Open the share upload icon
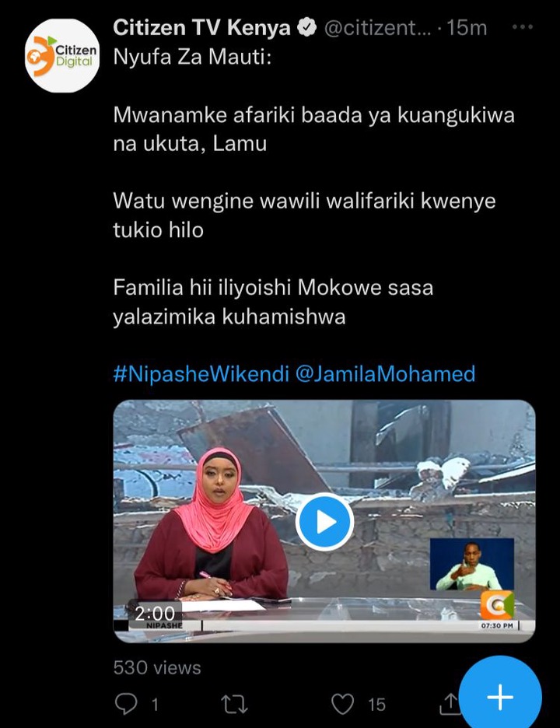This screenshot has height=728, width=560. (x=449, y=704)
